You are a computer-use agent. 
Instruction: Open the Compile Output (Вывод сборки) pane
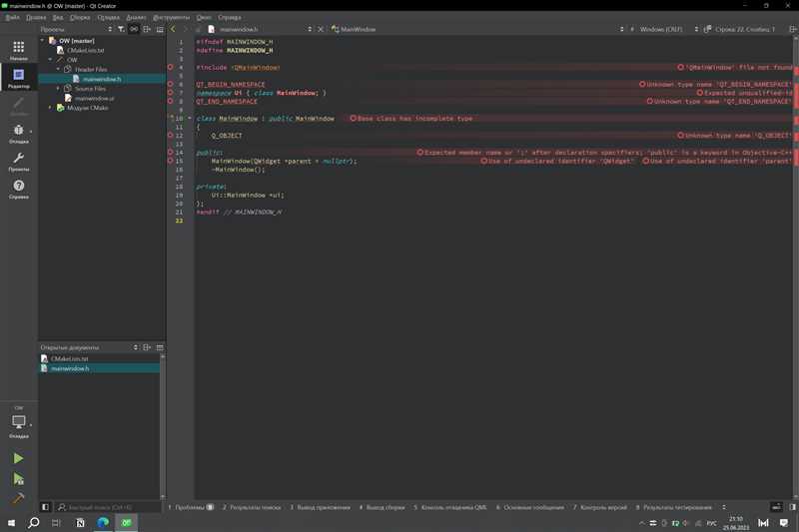382,507
